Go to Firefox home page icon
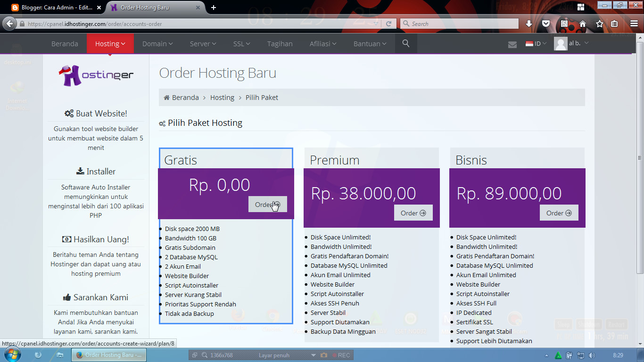 click(x=583, y=24)
